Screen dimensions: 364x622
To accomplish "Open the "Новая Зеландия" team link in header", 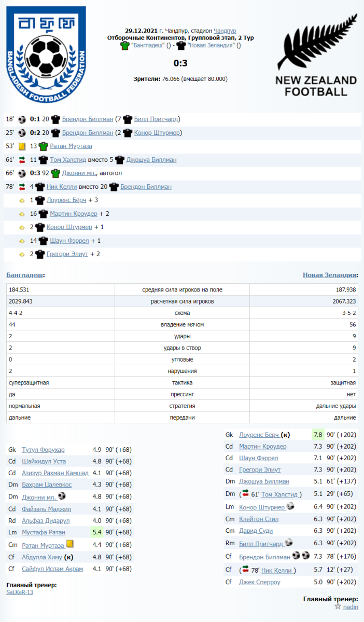I will coord(211,45).
